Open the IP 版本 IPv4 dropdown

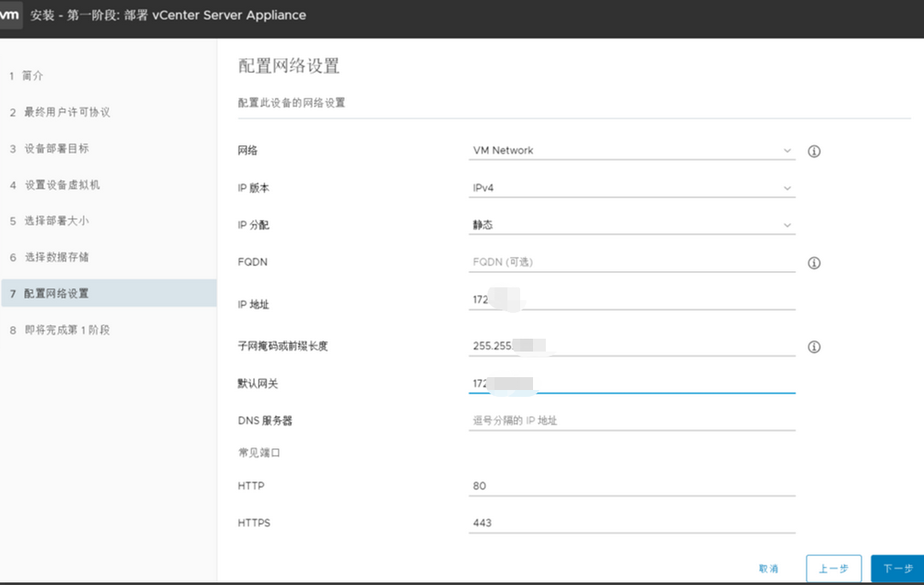[631, 188]
